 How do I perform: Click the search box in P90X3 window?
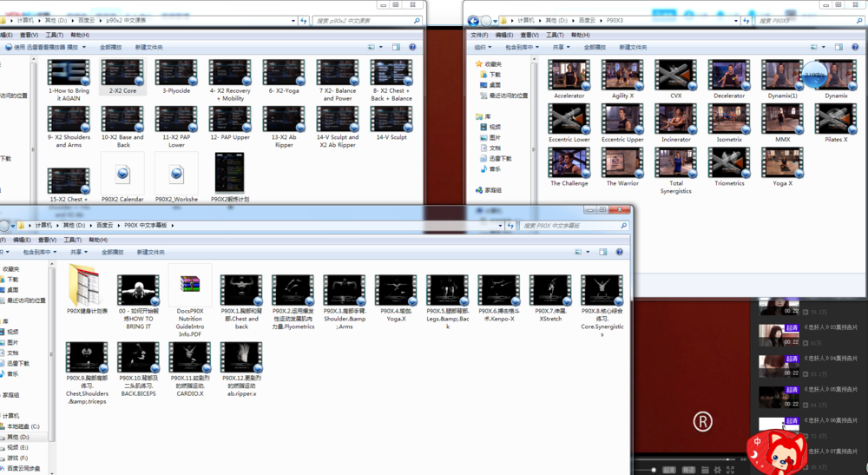pyautogui.click(x=809, y=21)
